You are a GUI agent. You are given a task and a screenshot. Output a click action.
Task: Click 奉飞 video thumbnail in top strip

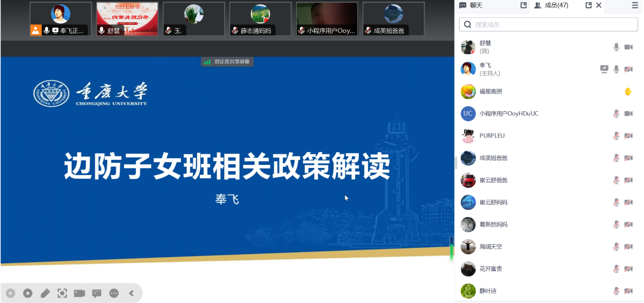click(60, 19)
